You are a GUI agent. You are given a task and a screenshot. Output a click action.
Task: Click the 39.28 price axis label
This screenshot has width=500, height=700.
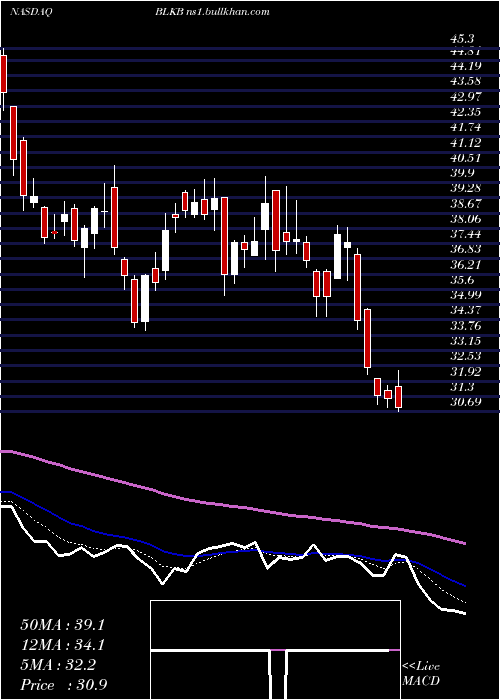click(x=466, y=188)
